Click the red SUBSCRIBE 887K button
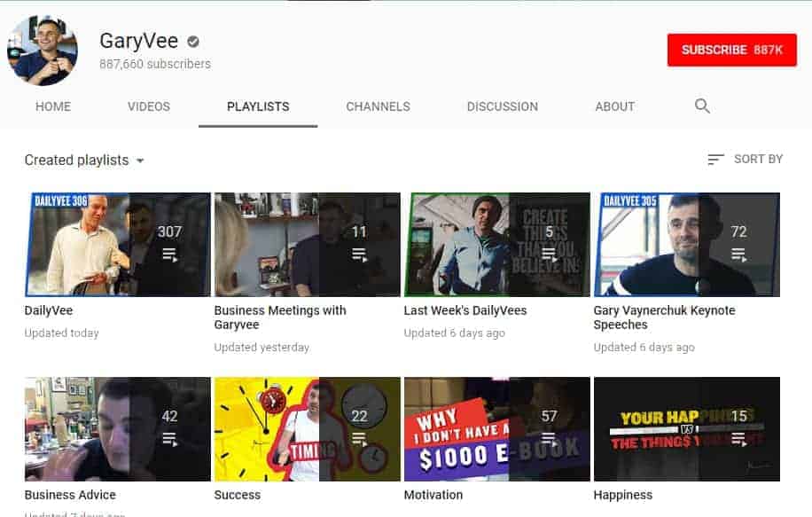This screenshot has height=517, width=812. point(731,50)
